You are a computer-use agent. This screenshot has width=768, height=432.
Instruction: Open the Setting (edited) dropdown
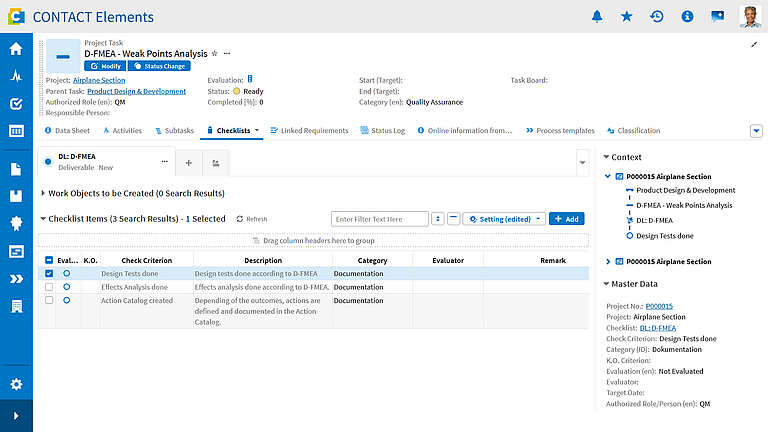click(504, 219)
